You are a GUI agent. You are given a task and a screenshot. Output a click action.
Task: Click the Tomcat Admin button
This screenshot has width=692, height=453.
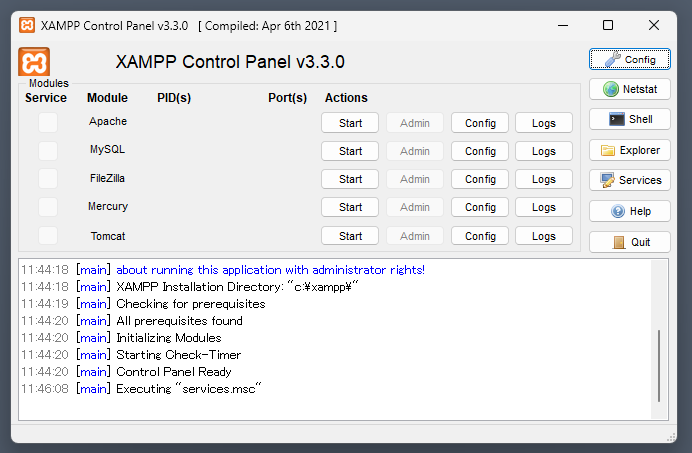click(x=415, y=236)
